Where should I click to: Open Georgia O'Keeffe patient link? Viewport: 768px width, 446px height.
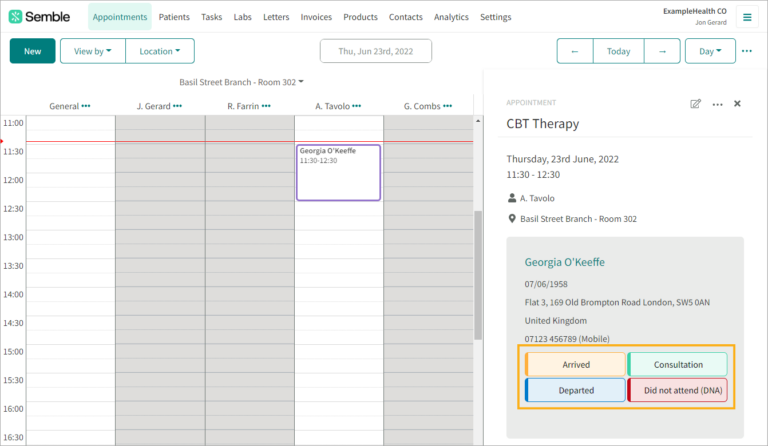564,262
